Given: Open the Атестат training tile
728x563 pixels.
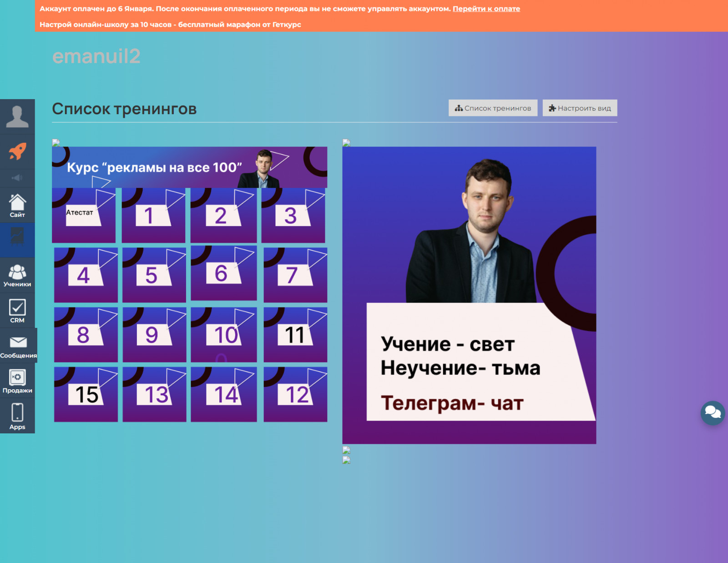Looking at the screenshot, I should 84,216.
